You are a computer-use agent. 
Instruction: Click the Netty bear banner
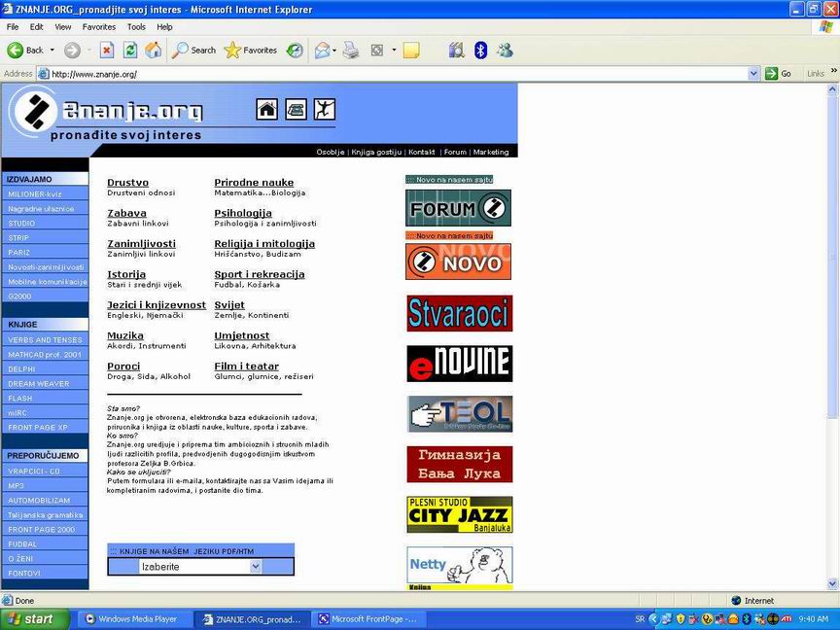[459, 565]
